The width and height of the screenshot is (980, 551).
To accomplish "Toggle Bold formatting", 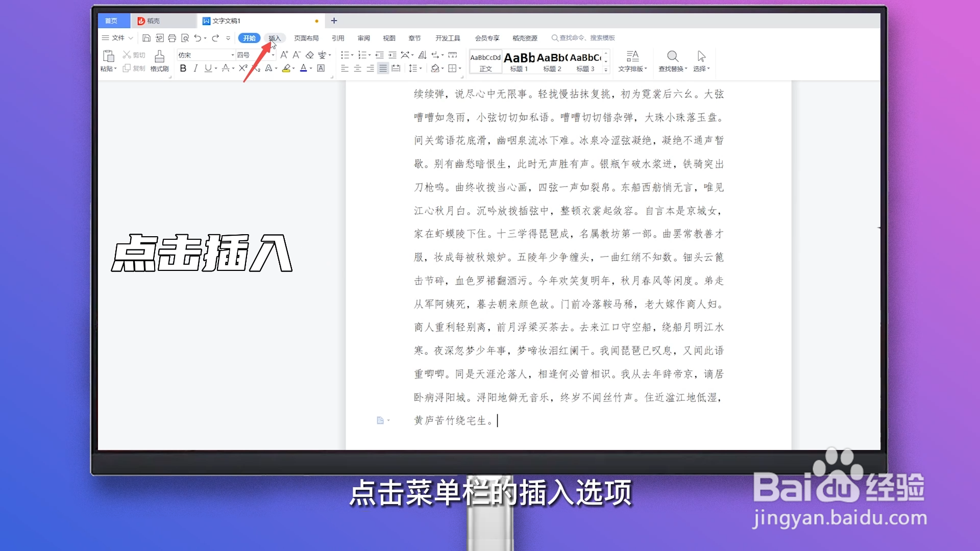I will pos(183,68).
